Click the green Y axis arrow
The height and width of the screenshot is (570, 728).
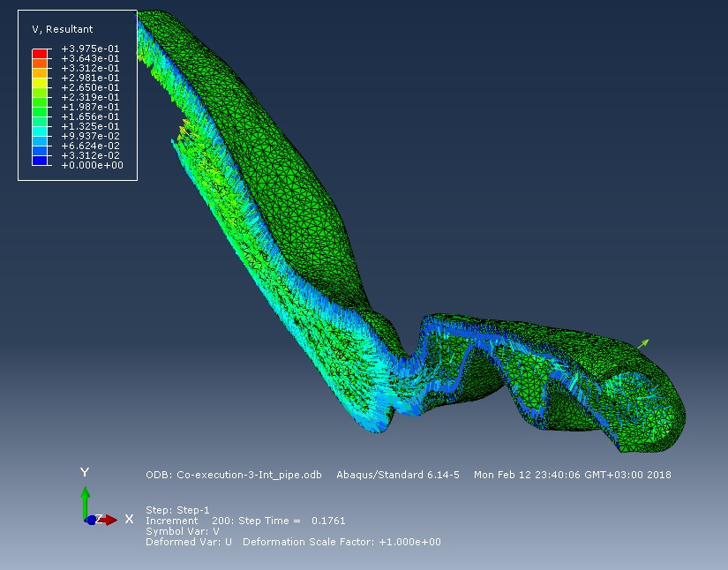[x=85, y=502]
